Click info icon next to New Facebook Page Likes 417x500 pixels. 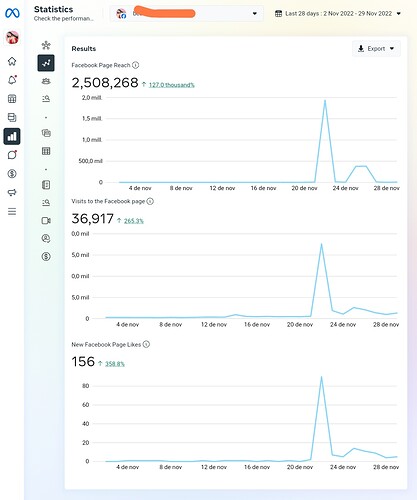tap(146, 344)
